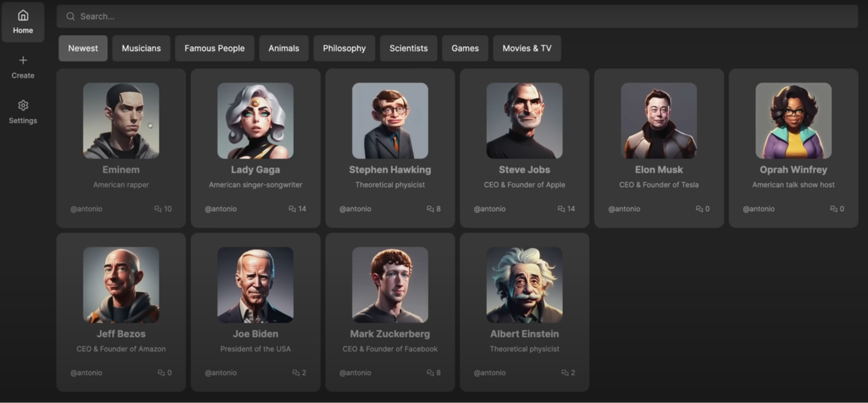This screenshot has width=868, height=403.
Task: Click Eminem's message count icon
Action: tap(158, 209)
